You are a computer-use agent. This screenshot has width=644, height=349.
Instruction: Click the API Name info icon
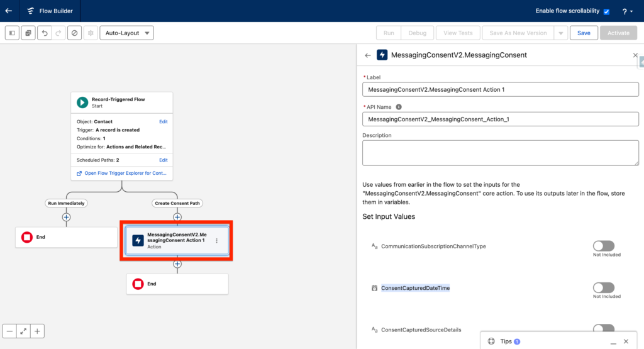click(x=399, y=107)
